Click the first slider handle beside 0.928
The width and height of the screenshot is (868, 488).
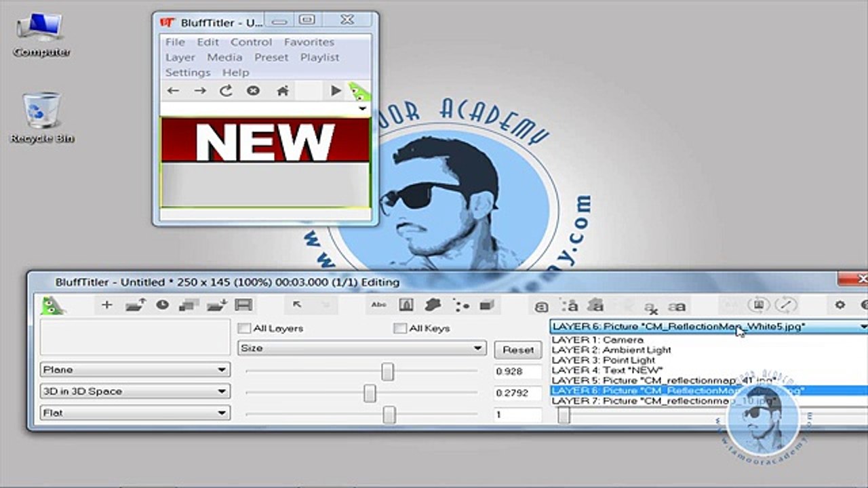pos(387,371)
